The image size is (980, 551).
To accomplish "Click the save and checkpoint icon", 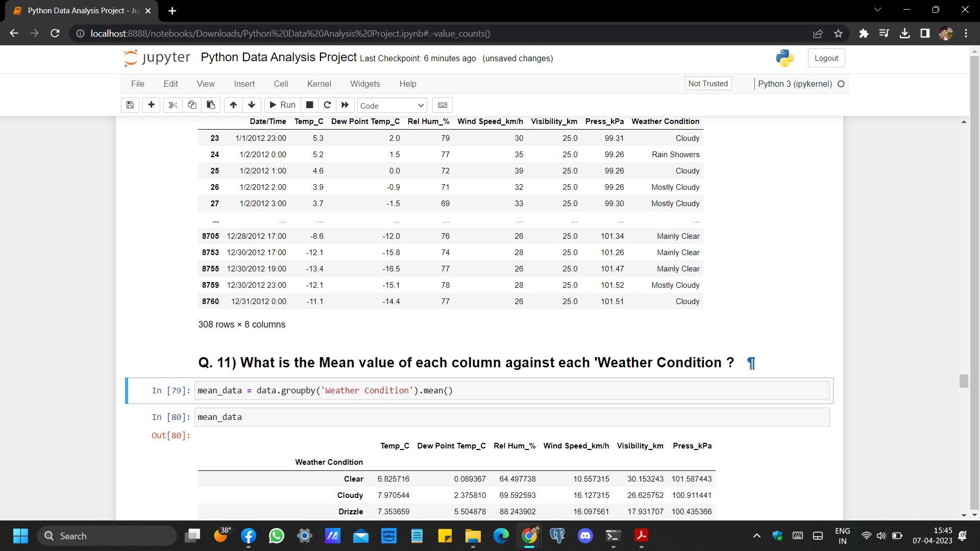I will pyautogui.click(x=130, y=105).
